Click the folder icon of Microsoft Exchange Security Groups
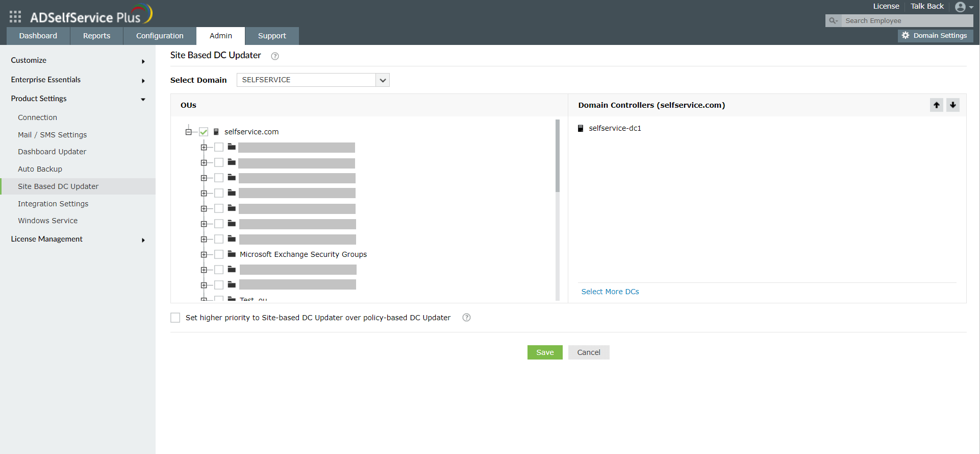 (x=232, y=254)
